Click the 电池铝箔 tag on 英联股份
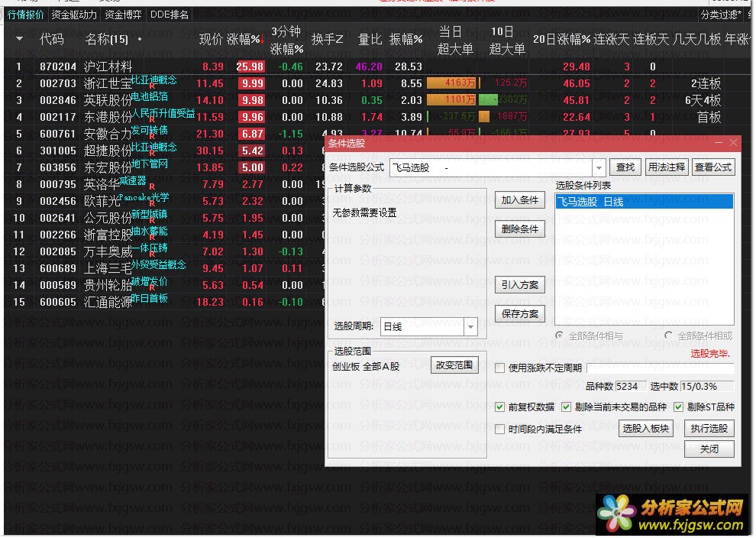The height and width of the screenshot is (538, 756). tap(150, 96)
